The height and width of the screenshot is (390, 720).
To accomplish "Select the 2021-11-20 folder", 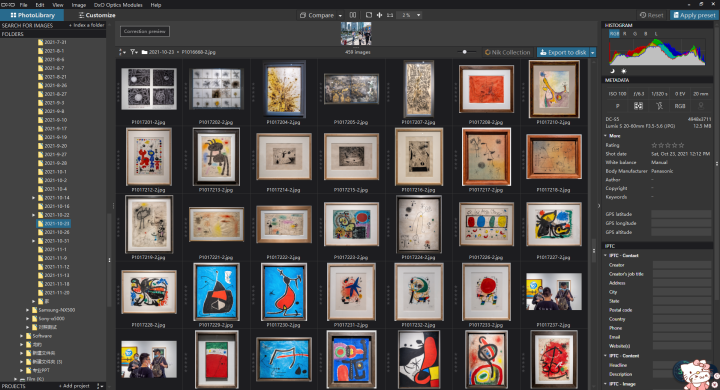I will (x=53, y=293).
